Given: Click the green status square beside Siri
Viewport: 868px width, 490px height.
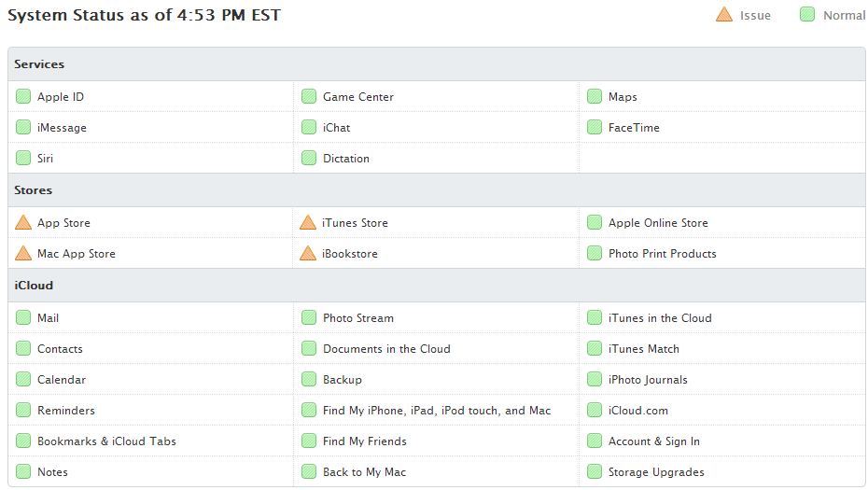Looking at the screenshot, I should click(x=23, y=159).
